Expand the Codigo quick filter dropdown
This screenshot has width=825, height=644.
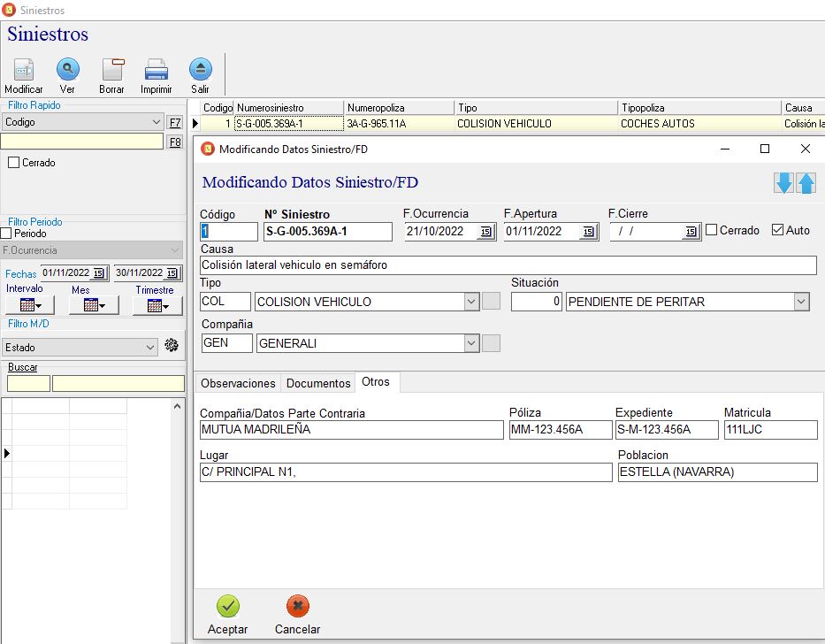[157, 122]
